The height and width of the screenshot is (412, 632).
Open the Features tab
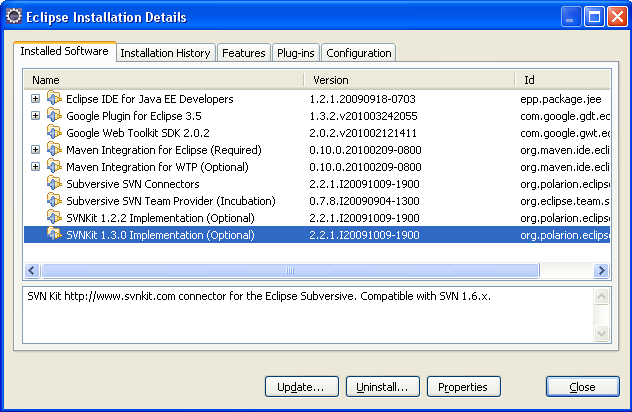(x=243, y=53)
